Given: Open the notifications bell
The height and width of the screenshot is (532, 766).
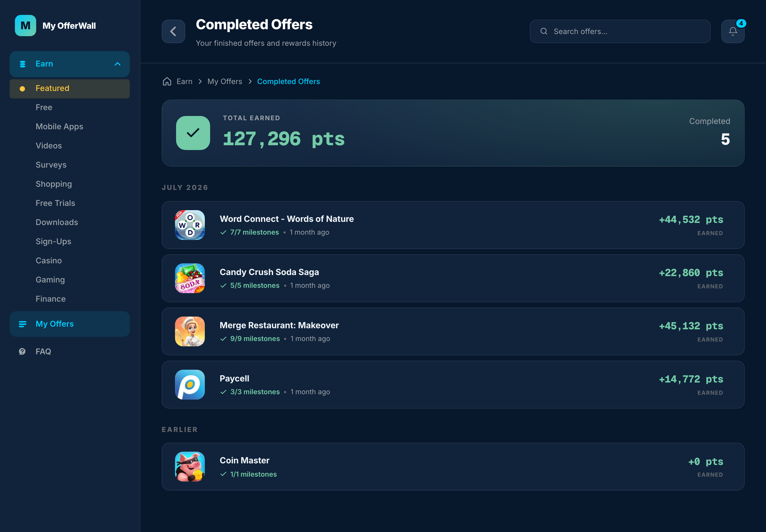Looking at the screenshot, I should 733,31.
